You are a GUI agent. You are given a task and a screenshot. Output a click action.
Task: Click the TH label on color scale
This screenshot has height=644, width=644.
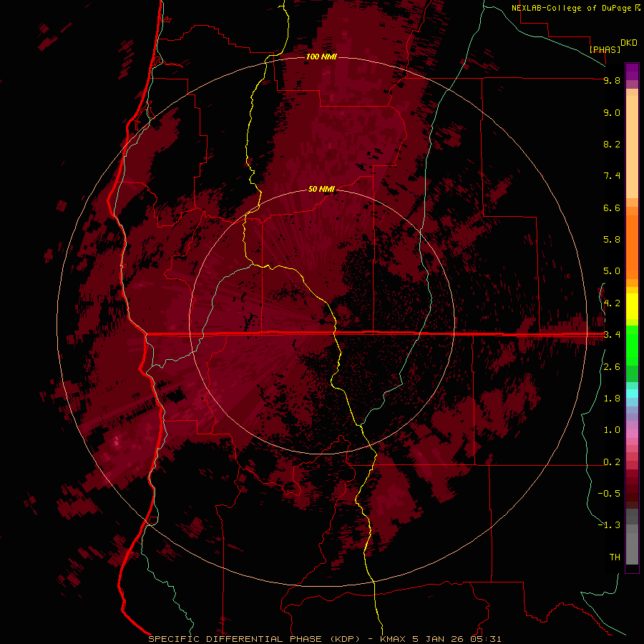pos(615,557)
